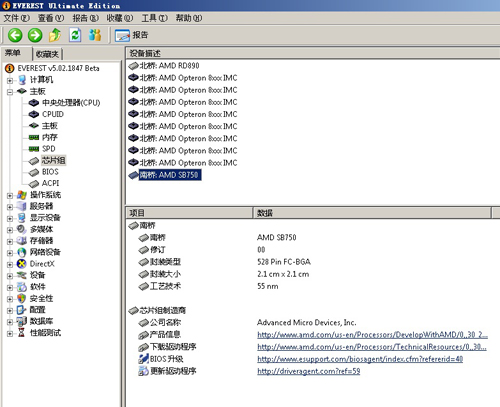Viewport: 500px width, 407px height.
Task: Expand the 多媒体 tree node
Action: tap(10, 230)
